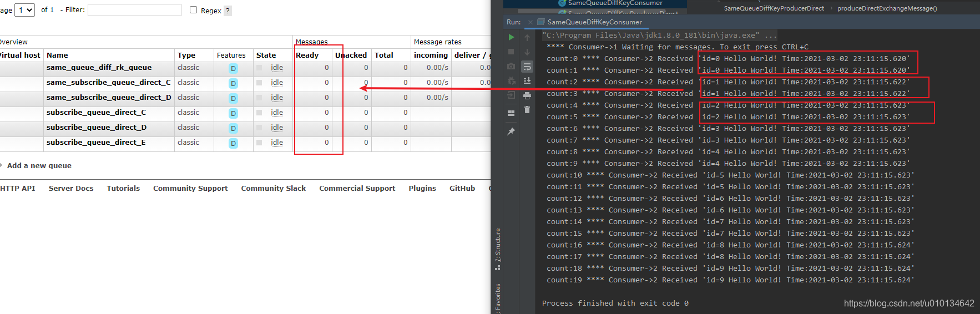Click the Print icon in console toolbar
The width and height of the screenshot is (980, 314).
527,95
